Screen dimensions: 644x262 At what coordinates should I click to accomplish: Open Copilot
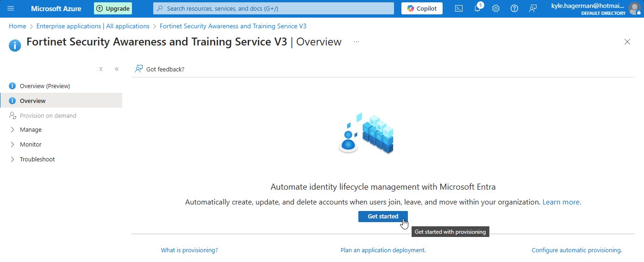click(422, 8)
